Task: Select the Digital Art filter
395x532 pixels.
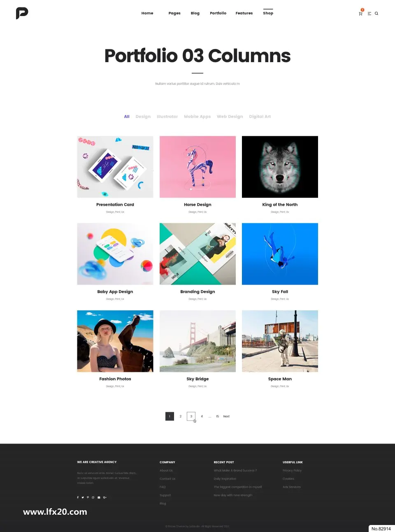Action: tap(260, 116)
